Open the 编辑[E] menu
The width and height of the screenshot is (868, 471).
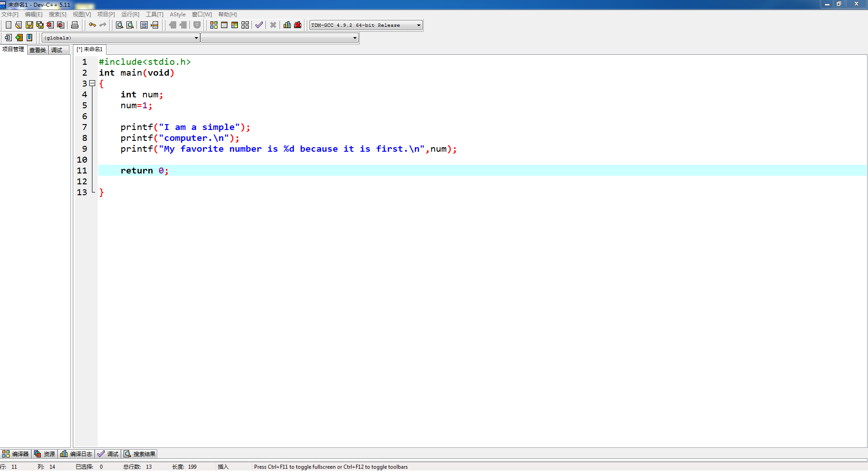click(x=34, y=14)
